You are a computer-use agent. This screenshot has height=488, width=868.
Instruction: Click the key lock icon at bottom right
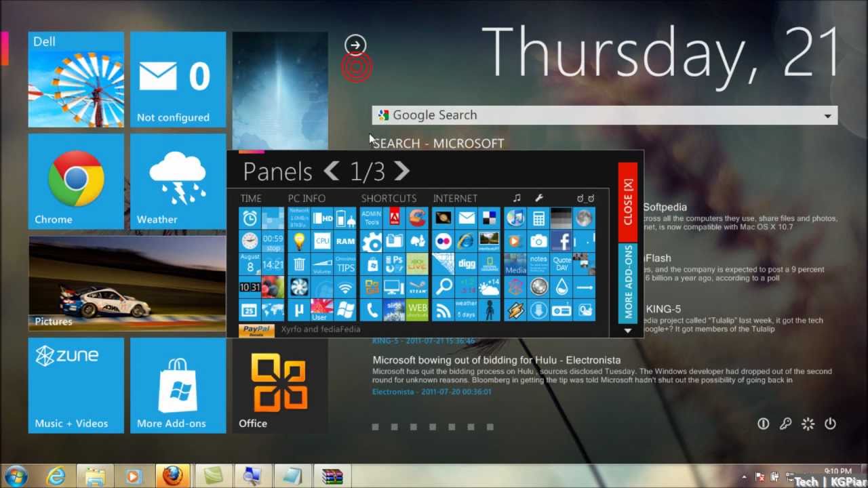pos(785,424)
